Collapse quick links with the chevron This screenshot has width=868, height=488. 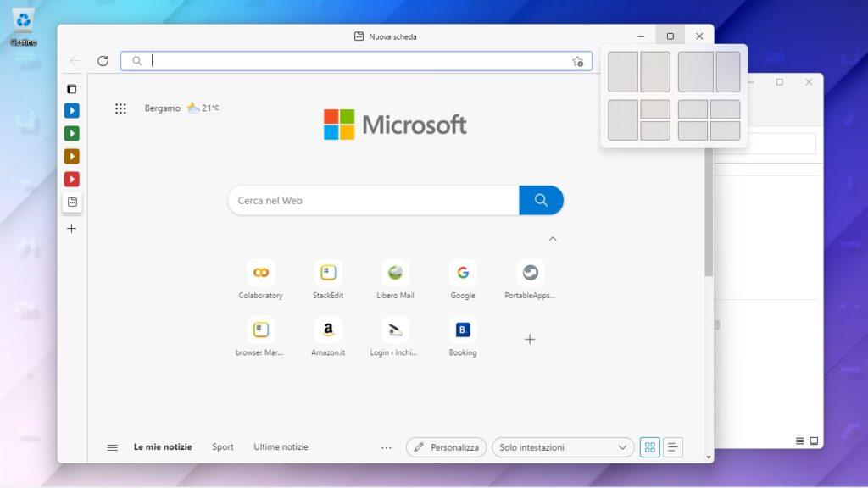(x=553, y=239)
